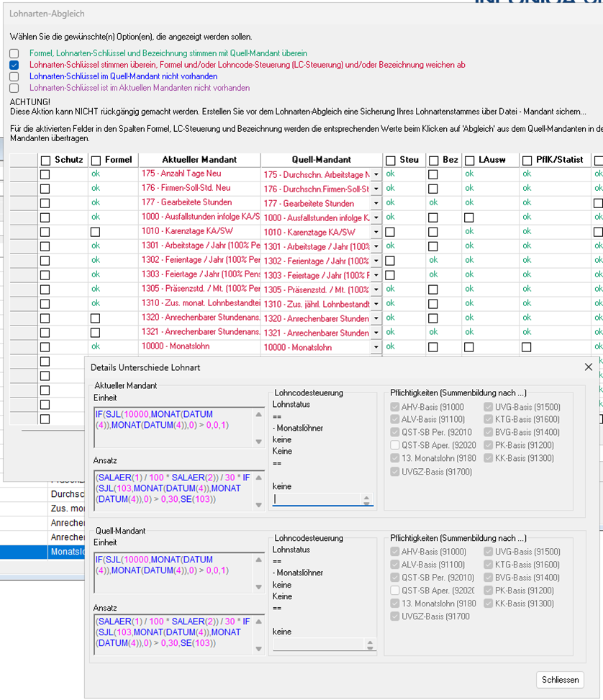Click Schliessen to close the details dialog
Screen dimensions: 603x700
[560, 679]
